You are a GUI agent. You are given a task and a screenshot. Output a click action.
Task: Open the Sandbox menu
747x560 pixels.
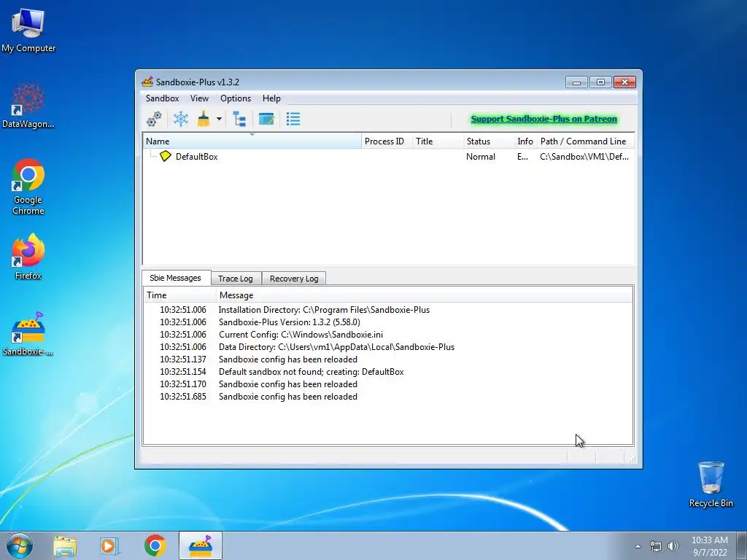coord(163,98)
